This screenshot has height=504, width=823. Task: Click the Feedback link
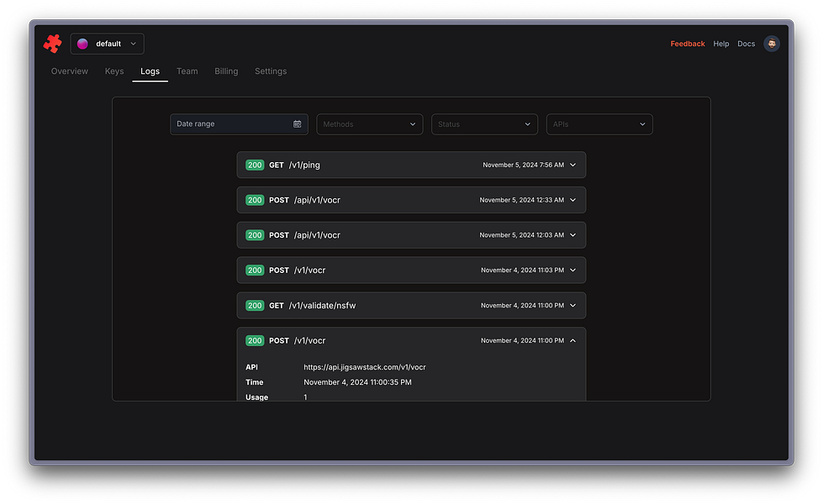point(687,44)
